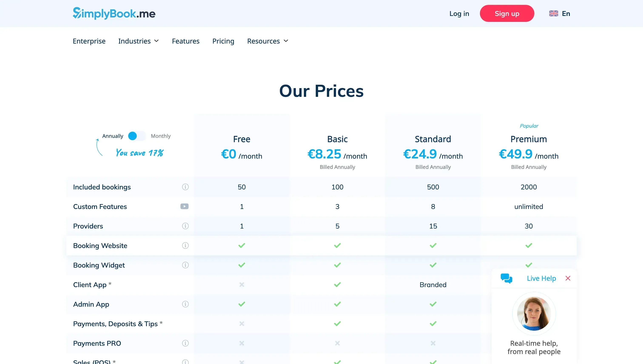The width and height of the screenshot is (643, 364).
Task: Toggle billing from Monthly to Annually
Action: (136, 136)
